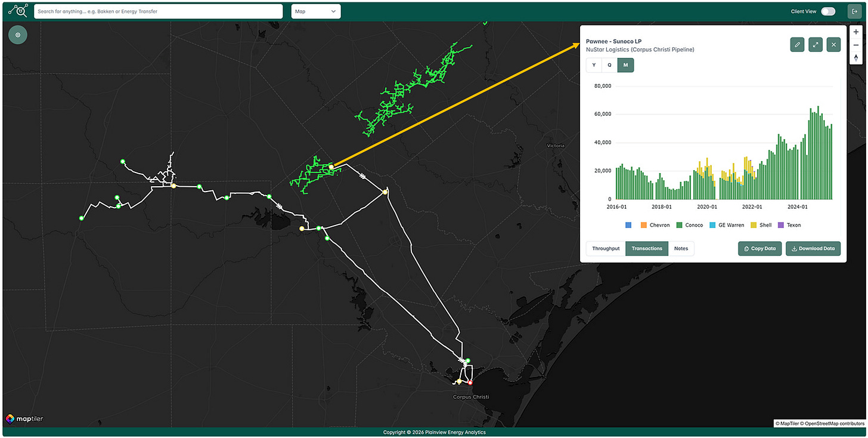Click the 60,000 y-axis label
The image size is (868, 438).
pos(603,114)
